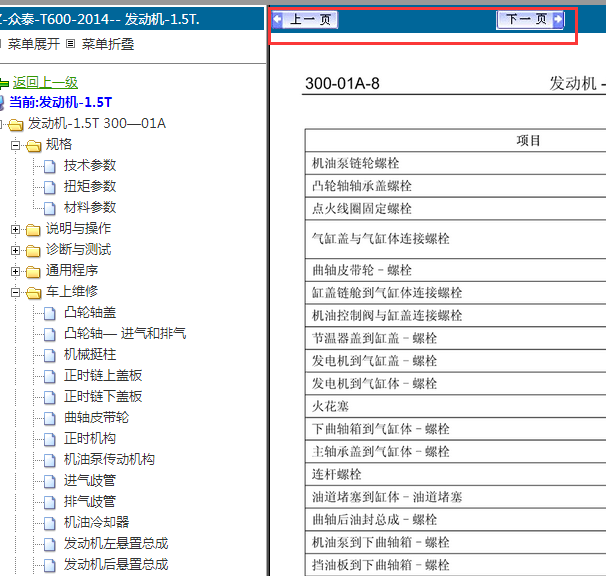Click the green back arrow beside 返回上一级
Screen dimensions: 606x576
point(4,83)
